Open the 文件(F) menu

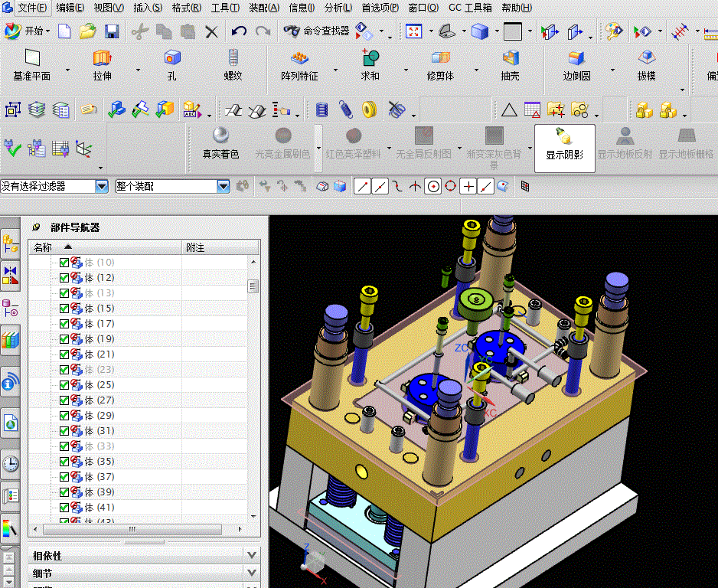[x=31, y=8]
